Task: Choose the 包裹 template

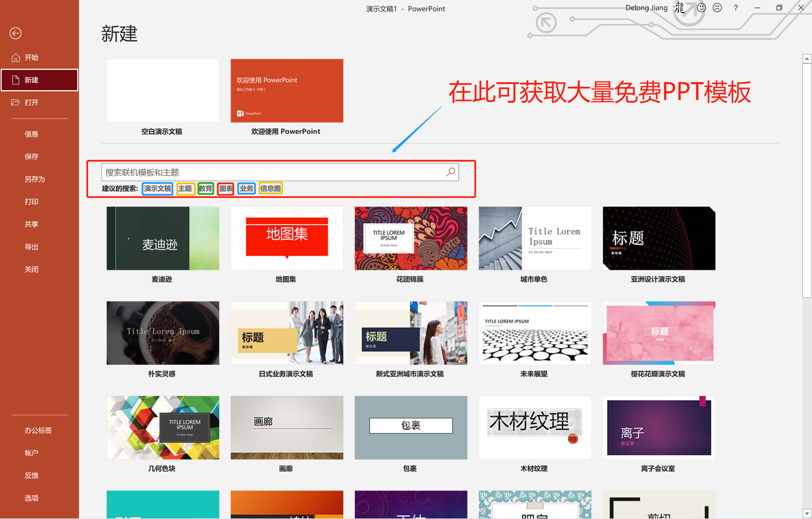Action: point(411,428)
